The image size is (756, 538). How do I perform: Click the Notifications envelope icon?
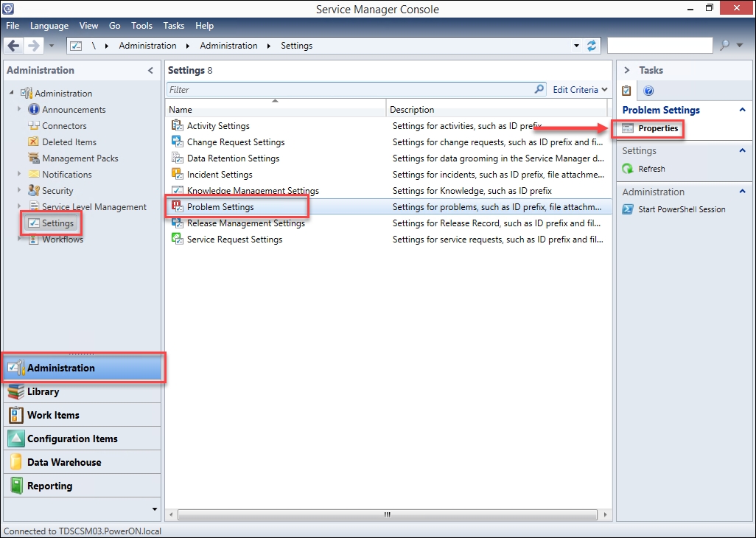[34, 174]
